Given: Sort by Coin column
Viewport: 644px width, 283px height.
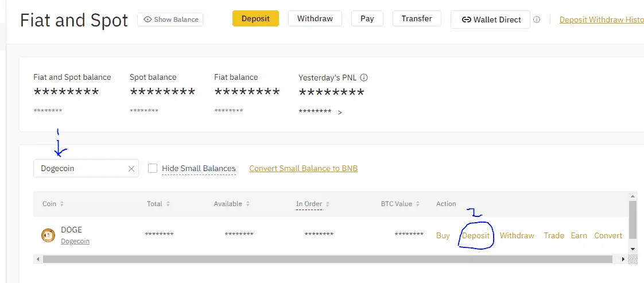Looking at the screenshot, I should click(53, 204).
